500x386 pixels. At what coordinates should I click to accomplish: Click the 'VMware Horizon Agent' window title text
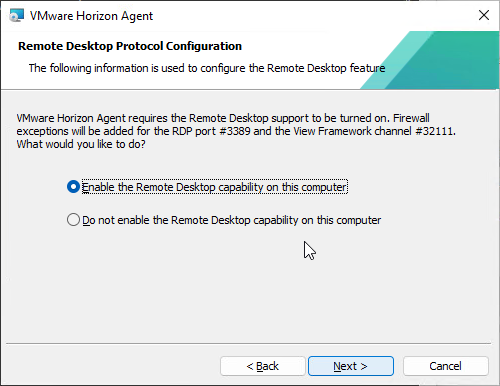[91, 16]
